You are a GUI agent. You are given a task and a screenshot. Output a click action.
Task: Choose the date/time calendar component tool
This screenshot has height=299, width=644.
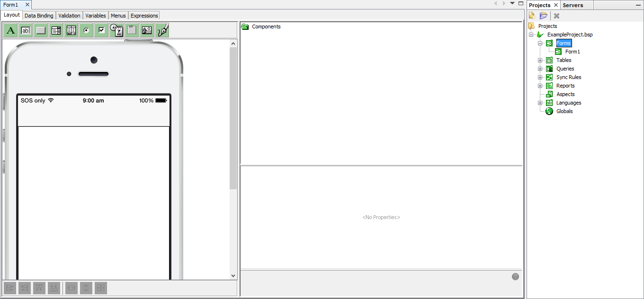pyautogui.click(x=116, y=30)
